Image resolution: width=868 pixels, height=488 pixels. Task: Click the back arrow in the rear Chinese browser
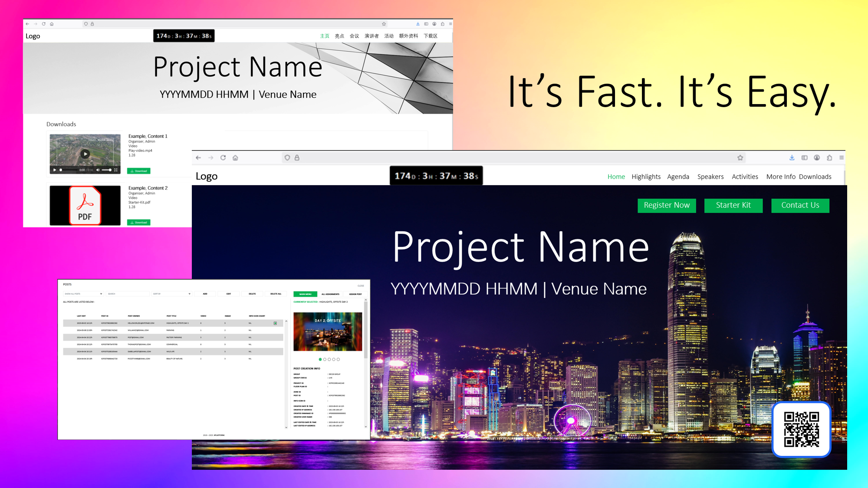point(27,24)
